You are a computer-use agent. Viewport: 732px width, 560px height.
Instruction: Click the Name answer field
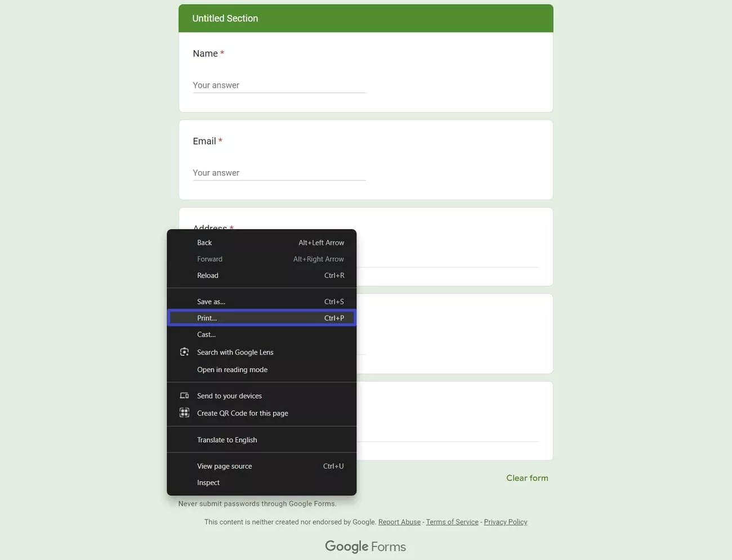[279, 85]
